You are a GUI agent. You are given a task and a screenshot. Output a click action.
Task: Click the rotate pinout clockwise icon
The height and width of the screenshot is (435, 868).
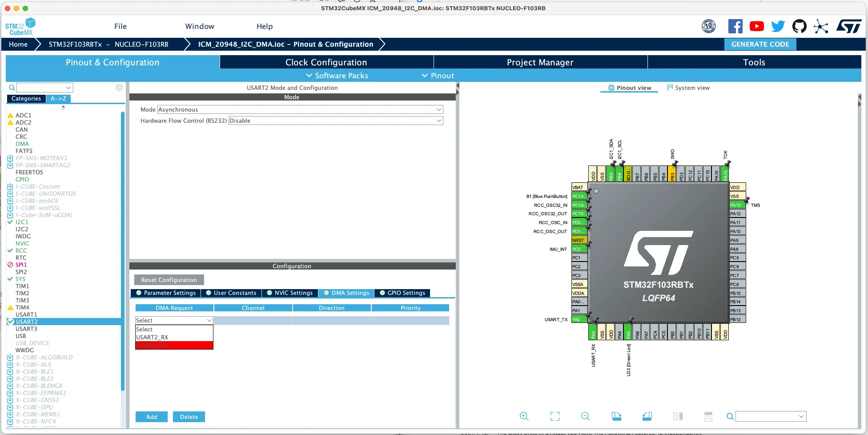pyautogui.click(x=616, y=416)
